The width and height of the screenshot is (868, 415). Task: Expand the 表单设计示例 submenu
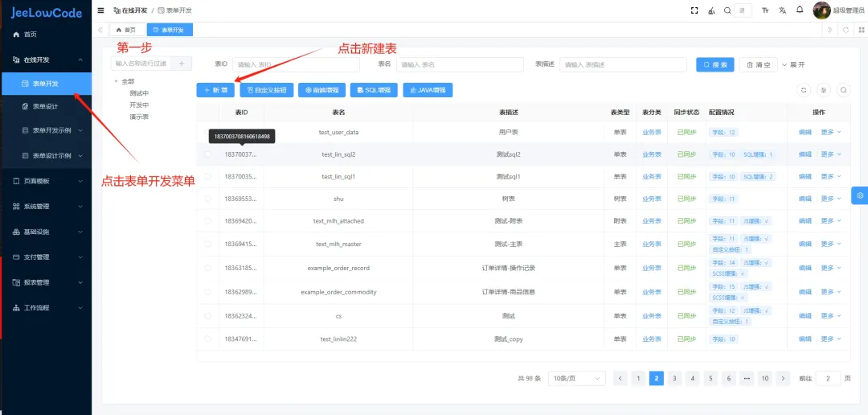tap(45, 156)
